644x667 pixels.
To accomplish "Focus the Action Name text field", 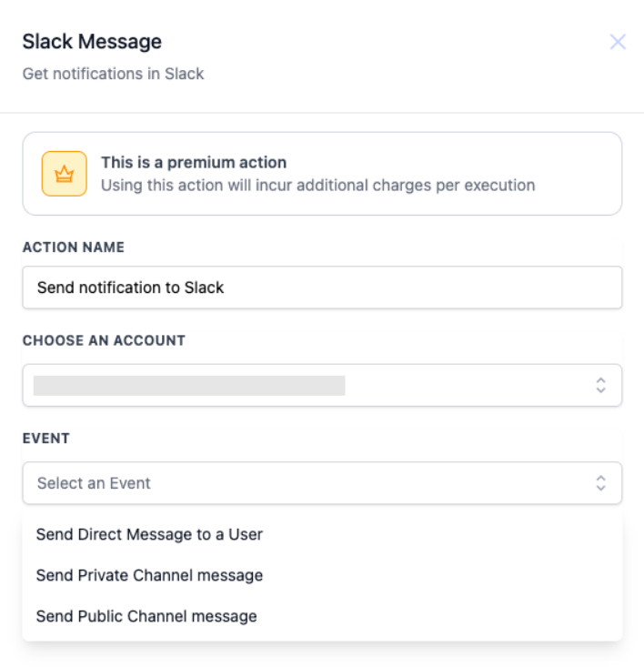I will 409,288.
